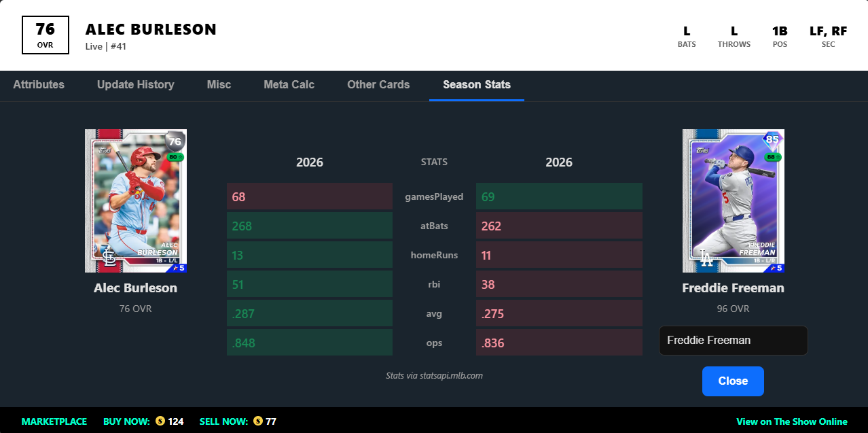The image size is (868, 433).
Task: View the Other Cards tab
Action: click(x=378, y=85)
